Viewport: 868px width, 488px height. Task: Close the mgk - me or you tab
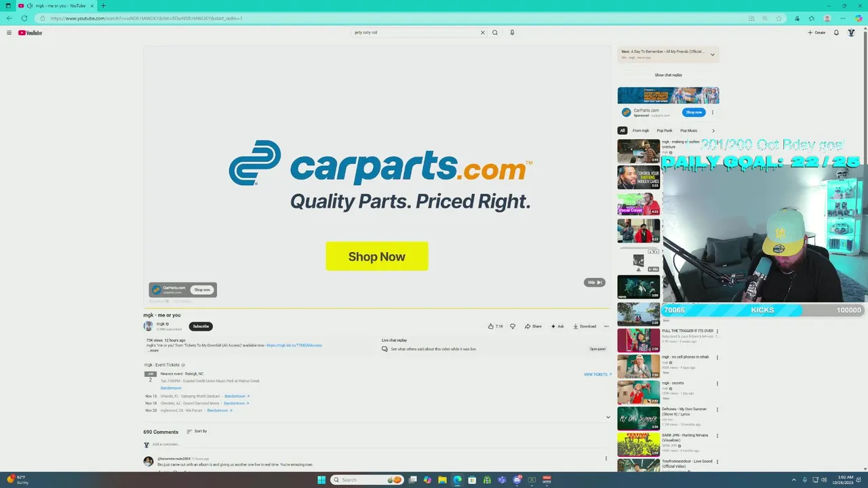[92, 5]
